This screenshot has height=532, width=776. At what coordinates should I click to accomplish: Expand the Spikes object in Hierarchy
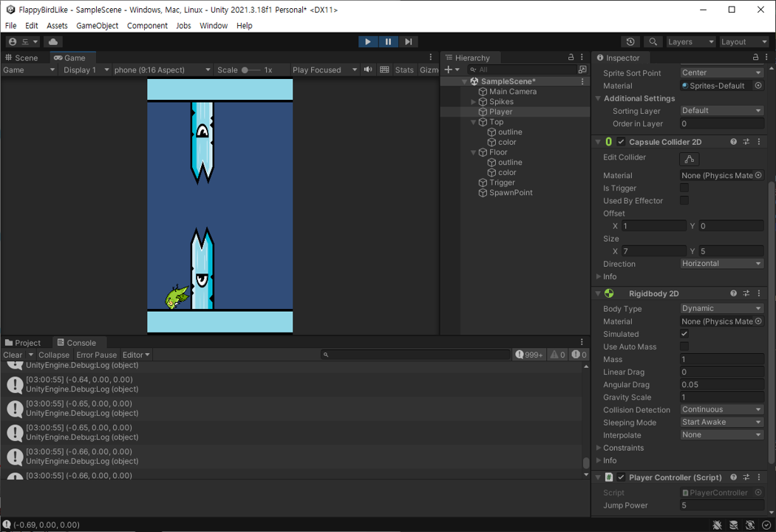[x=474, y=102]
